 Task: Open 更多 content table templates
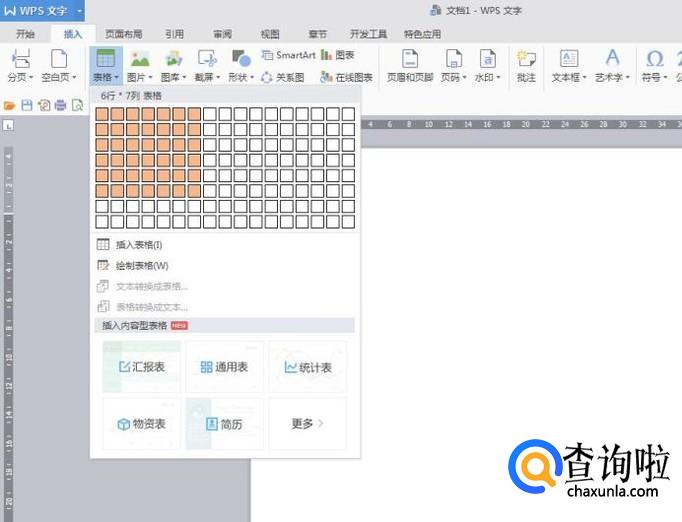click(308, 424)
